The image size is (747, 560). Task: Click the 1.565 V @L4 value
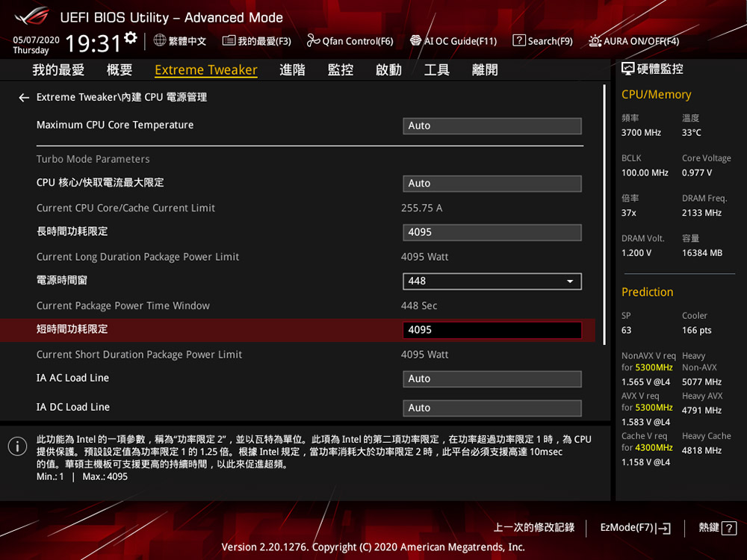(645, 382)
